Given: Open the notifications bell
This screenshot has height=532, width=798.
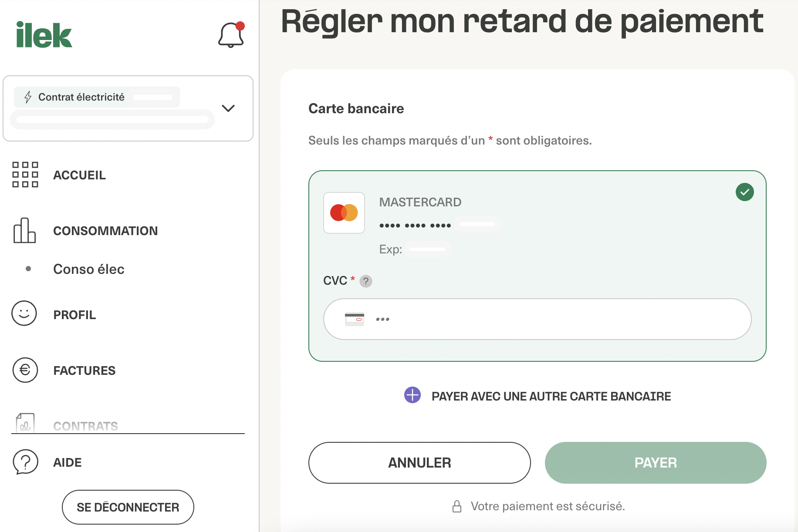Looking at the screenshot, I should click(x=231, y=35).
